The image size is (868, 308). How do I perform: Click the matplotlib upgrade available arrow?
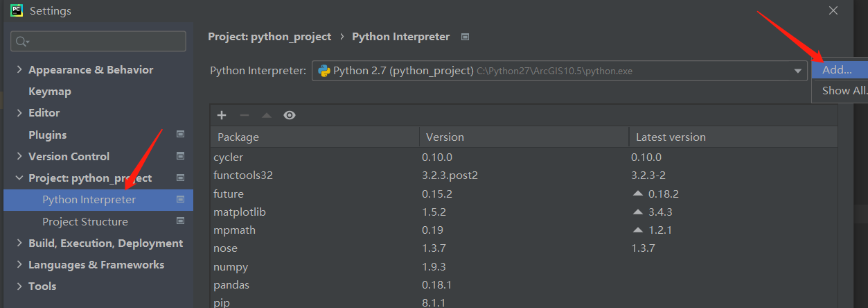tap(638, 212)
